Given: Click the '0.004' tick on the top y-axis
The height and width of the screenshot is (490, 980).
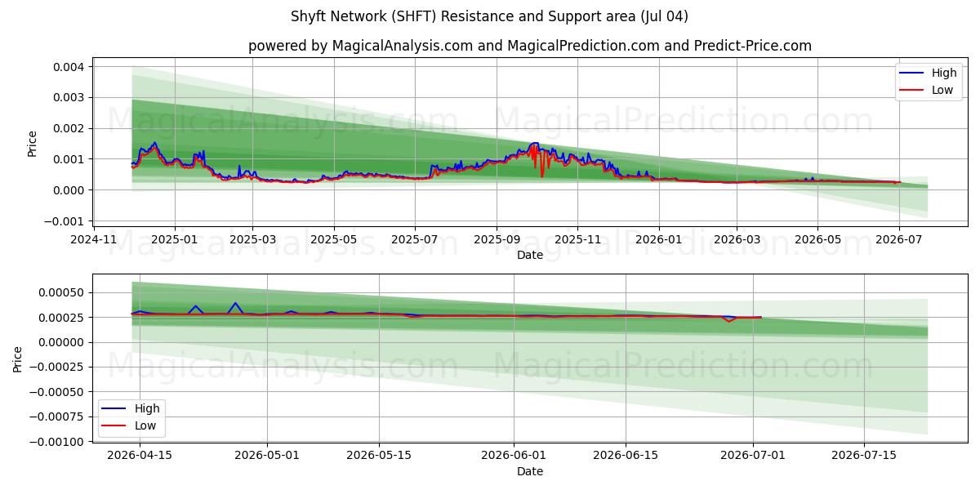Looking at the screenshot, I should [69, 66].
